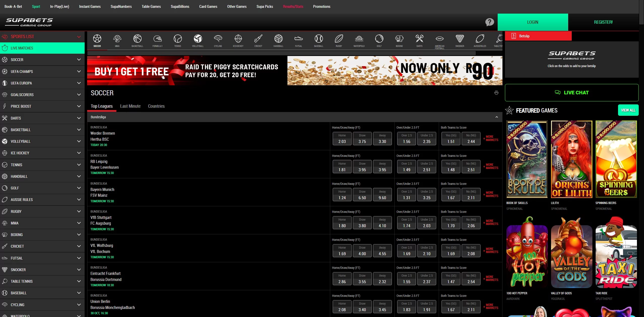Select the Ice Hockey icon
The height and width of the screenshot is (317, 644).
[x=238, y=39]
